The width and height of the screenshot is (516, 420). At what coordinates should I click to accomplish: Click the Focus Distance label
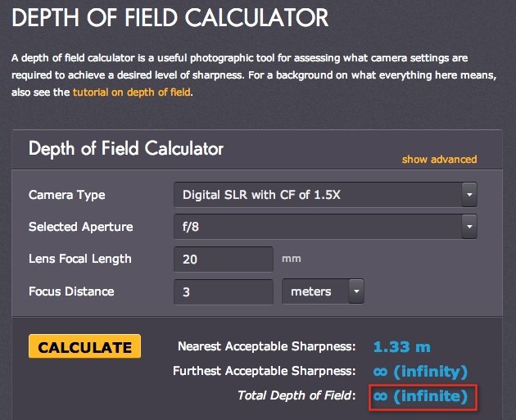[71, 291]
